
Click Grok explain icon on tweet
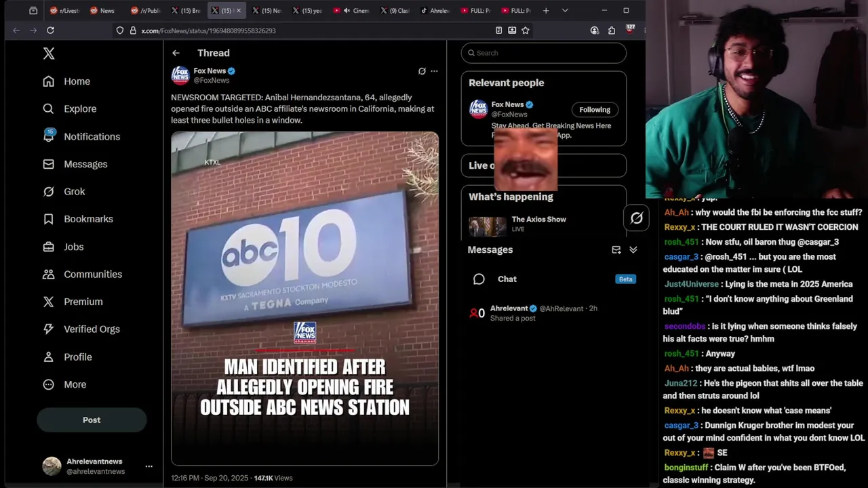(422, 70)
